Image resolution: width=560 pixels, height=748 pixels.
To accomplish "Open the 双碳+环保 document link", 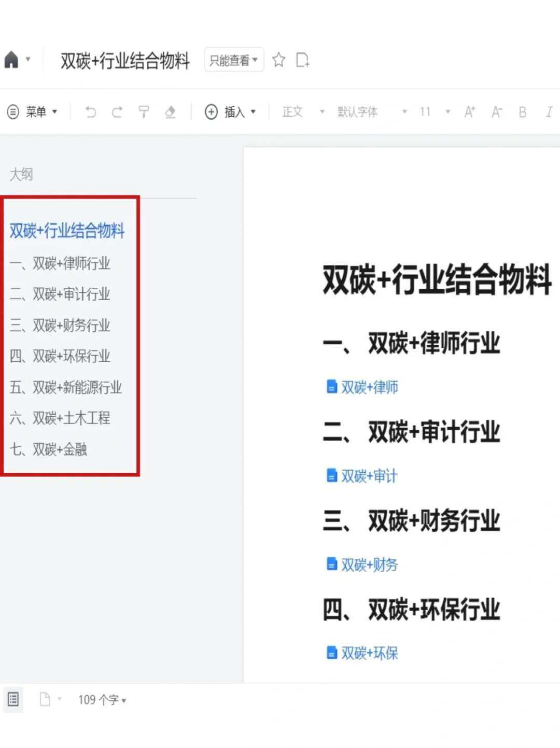I will 362,653.
